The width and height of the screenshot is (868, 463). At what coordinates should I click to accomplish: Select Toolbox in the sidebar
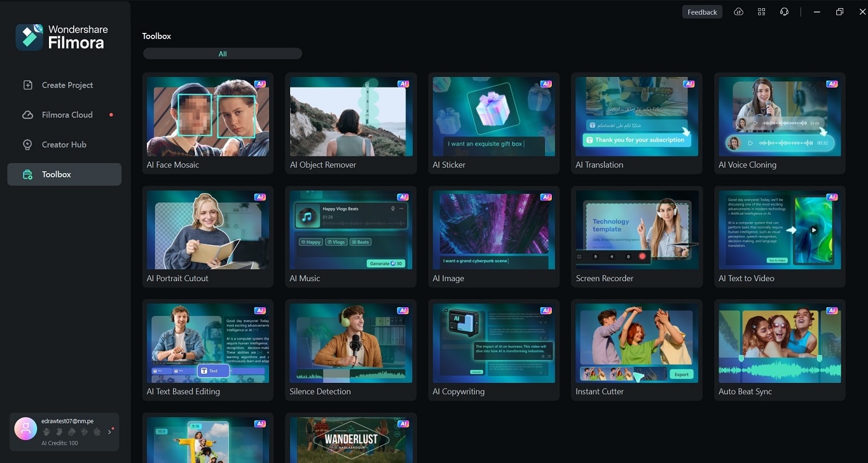point(64,174)
